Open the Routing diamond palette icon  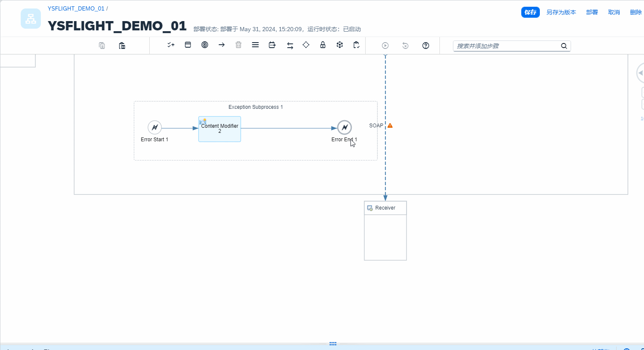click(x=306, y=45)
